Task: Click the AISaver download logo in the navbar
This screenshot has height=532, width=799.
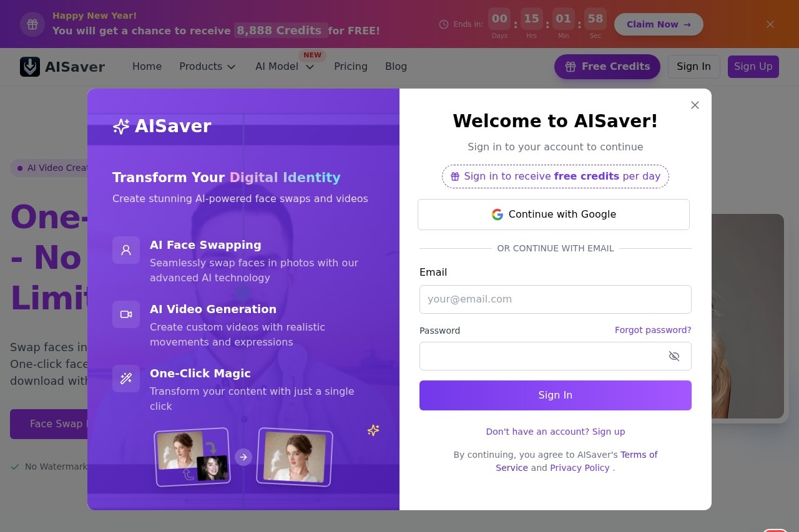Action: [x=29, y=66]
